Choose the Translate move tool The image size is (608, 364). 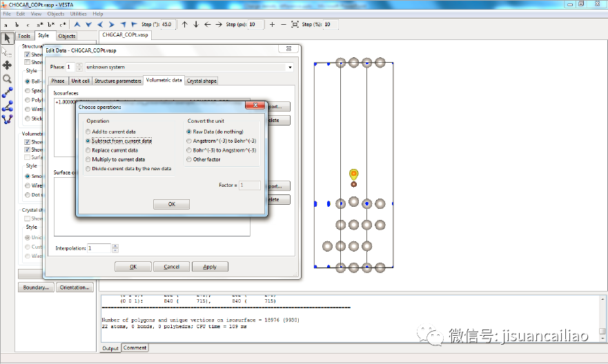[8, 65]
